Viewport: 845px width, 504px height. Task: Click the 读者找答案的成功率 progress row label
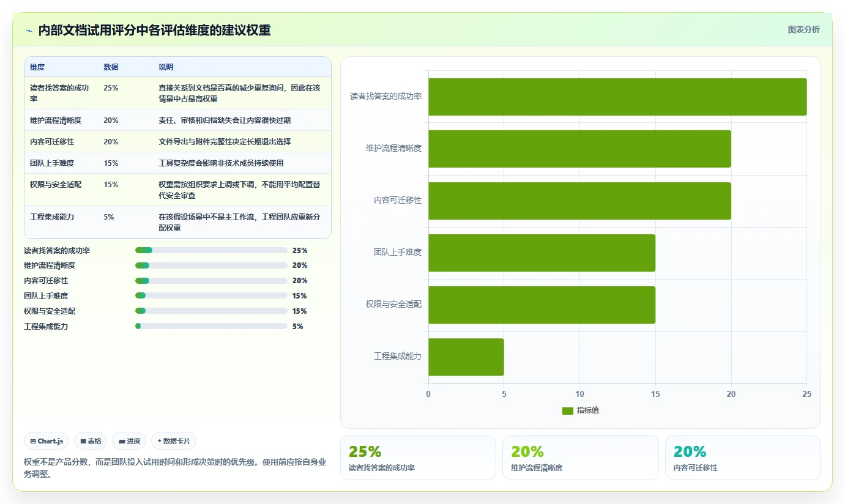click(57, 251)
